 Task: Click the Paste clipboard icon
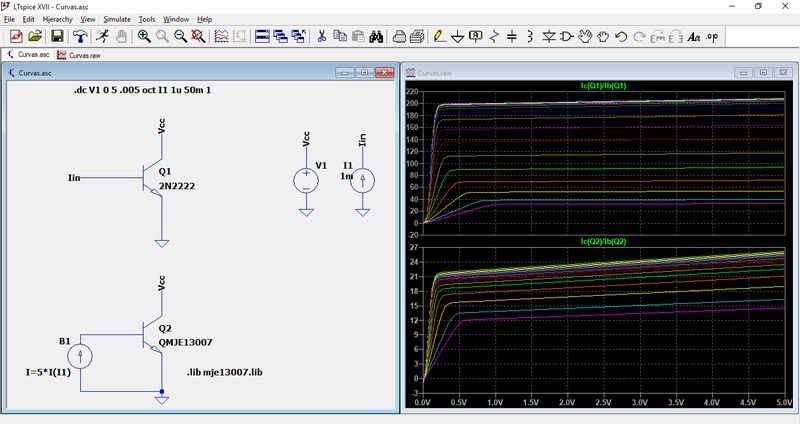(358, 36)
